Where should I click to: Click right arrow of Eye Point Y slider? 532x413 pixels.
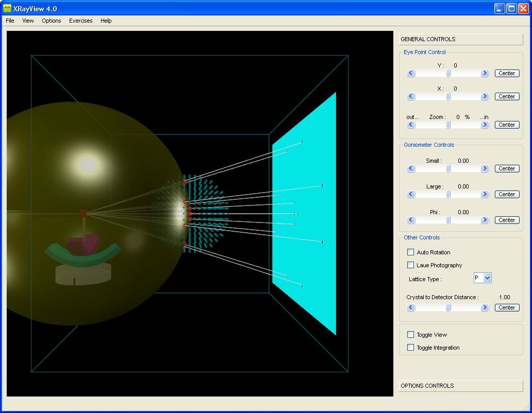tap(485, 73)
